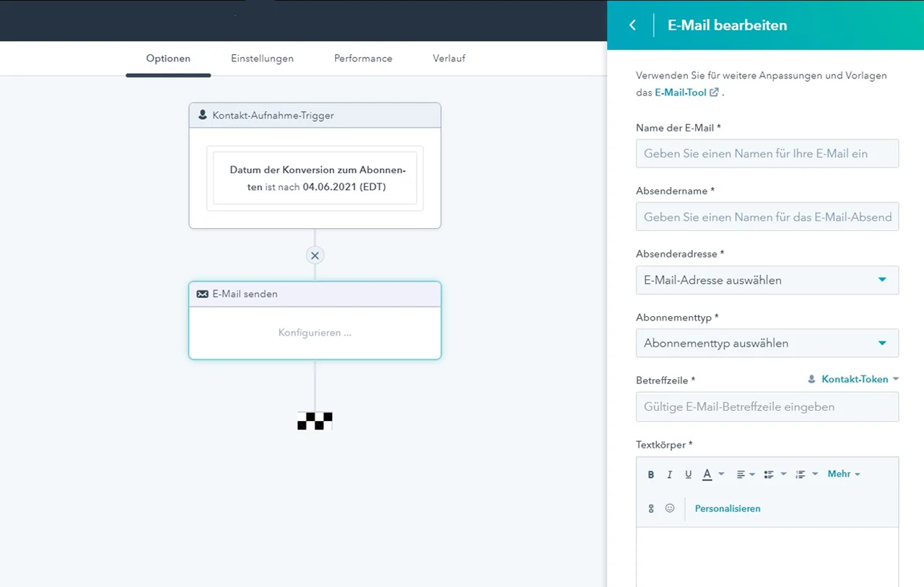Viewport: 924px width, 587px height.
Task: Go back using the panel's left chevron
Action: click(x=632, y=25)
